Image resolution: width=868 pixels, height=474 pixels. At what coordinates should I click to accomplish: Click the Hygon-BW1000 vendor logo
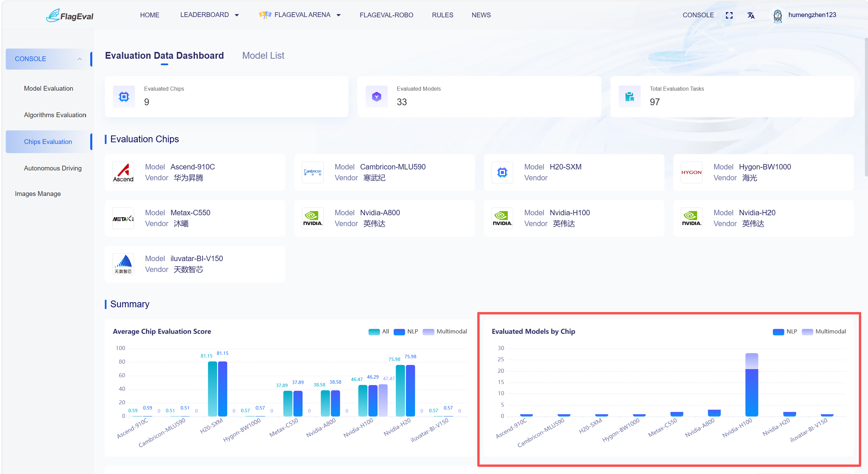point(691,172)
